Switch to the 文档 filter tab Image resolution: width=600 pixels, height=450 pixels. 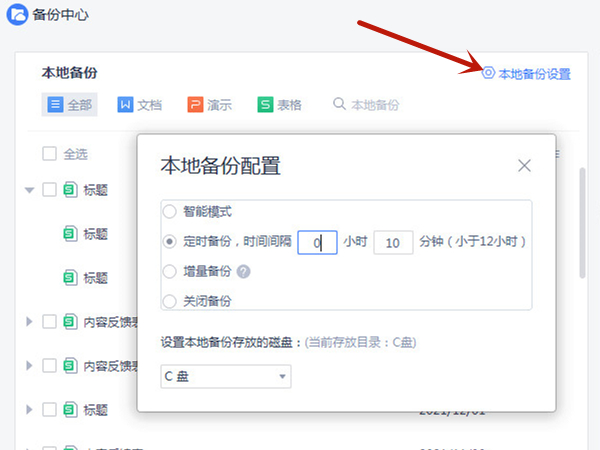click(139, 105)
